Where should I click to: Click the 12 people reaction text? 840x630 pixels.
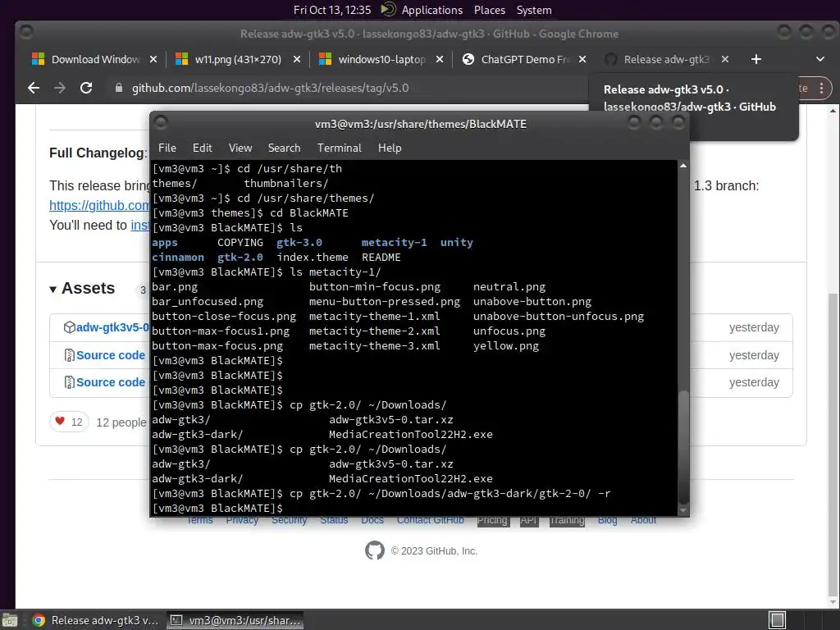click(x=121, y=422)
